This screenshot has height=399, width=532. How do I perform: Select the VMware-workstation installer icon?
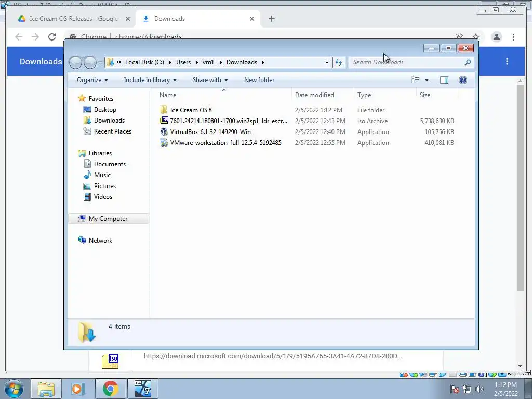tap(164, 142)
